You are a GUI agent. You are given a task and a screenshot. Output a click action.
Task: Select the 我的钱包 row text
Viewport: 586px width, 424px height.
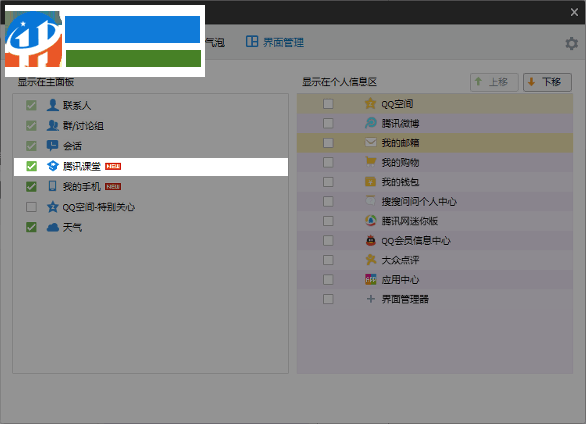pyautogui.click(x=400, y=182)
